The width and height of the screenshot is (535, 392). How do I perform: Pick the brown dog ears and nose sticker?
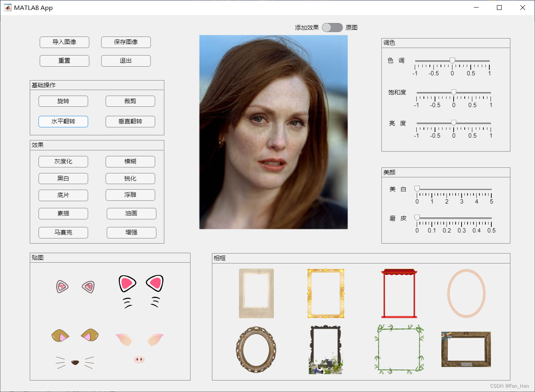[75, 348]
